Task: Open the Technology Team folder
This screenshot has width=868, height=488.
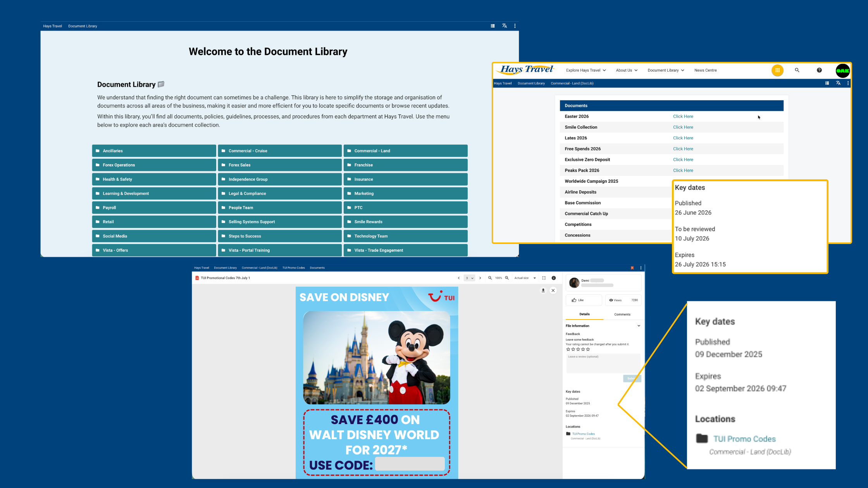Action: click(405, 236)
